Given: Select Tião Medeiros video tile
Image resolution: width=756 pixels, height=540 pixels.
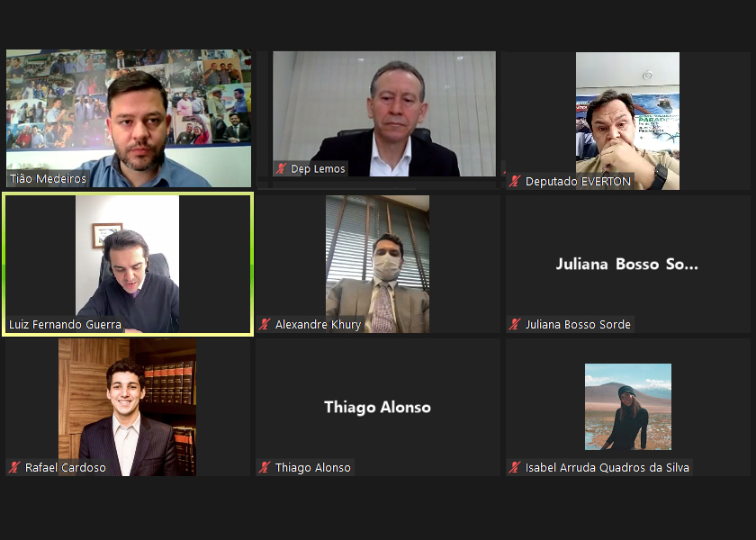Looking at the screenshot, I should click(128, 118).
